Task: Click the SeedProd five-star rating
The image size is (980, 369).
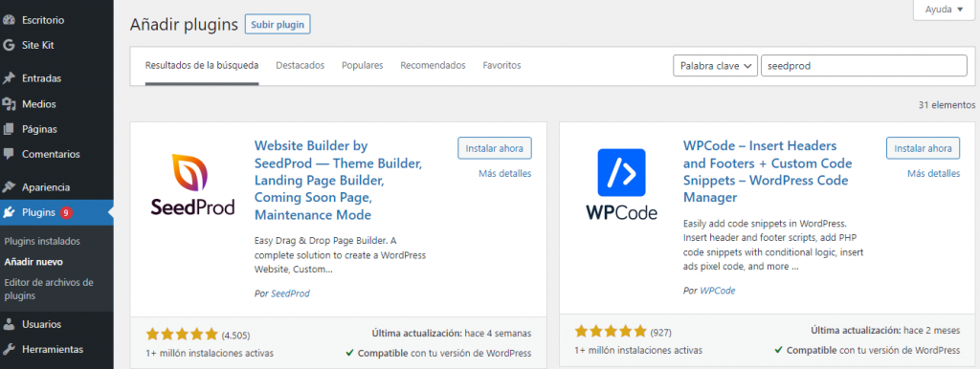Action: [x=182, y=334]
